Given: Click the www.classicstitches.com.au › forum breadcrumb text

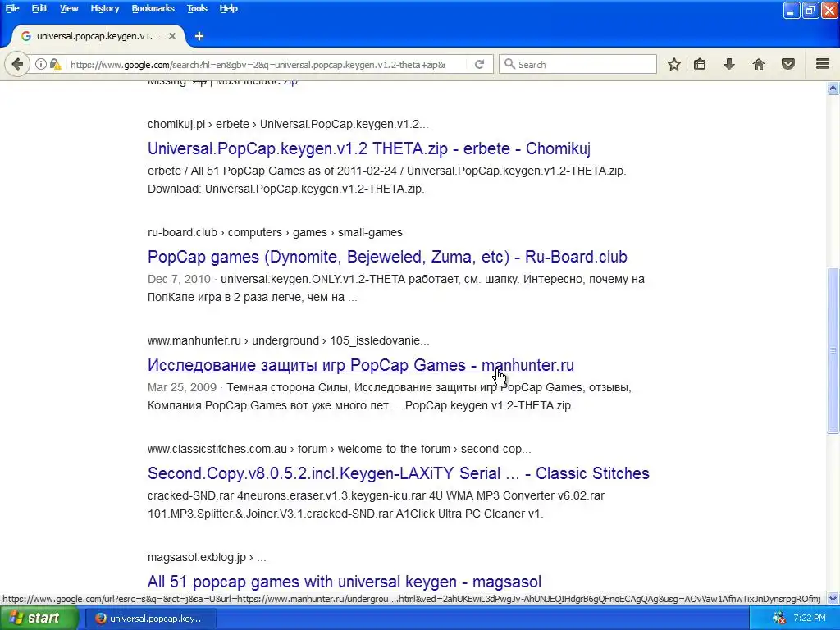Looking at the screenshot, I should tap(339, 449).
